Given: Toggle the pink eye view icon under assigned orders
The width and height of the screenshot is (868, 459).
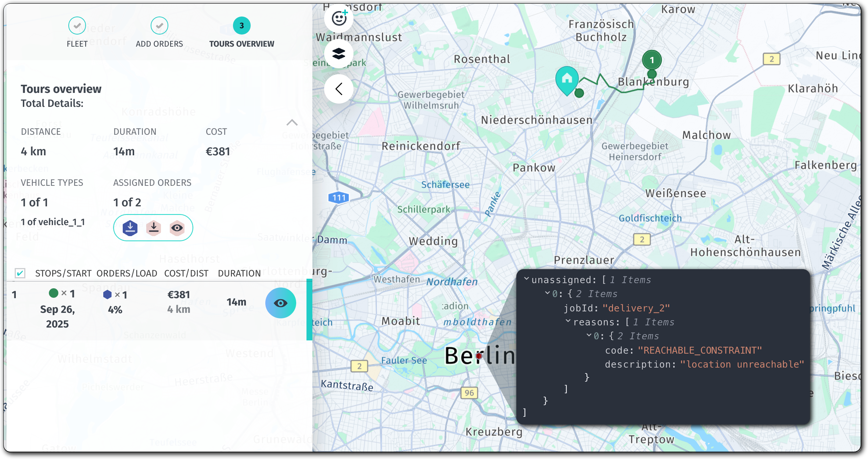Looking at the screenshot, I should [177, 228].
